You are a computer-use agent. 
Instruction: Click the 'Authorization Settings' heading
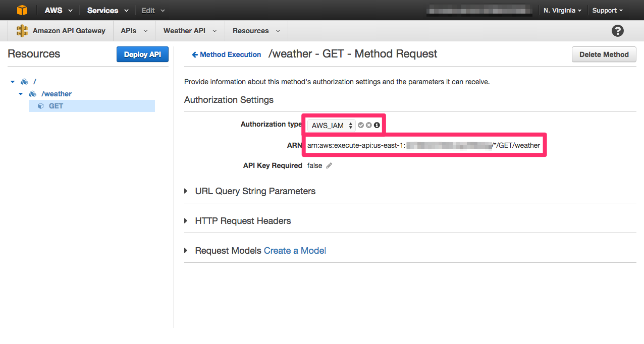click(229, 100)
